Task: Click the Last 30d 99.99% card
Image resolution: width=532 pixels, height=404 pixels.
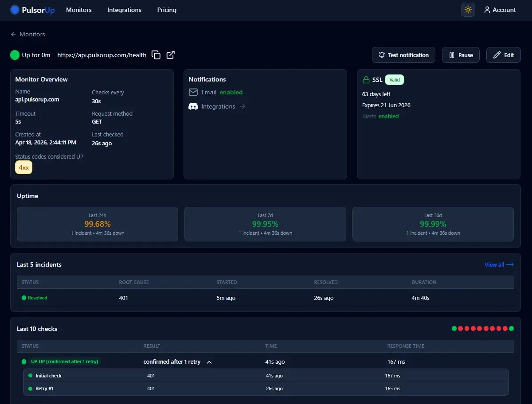Action: (x=433, y=224)
